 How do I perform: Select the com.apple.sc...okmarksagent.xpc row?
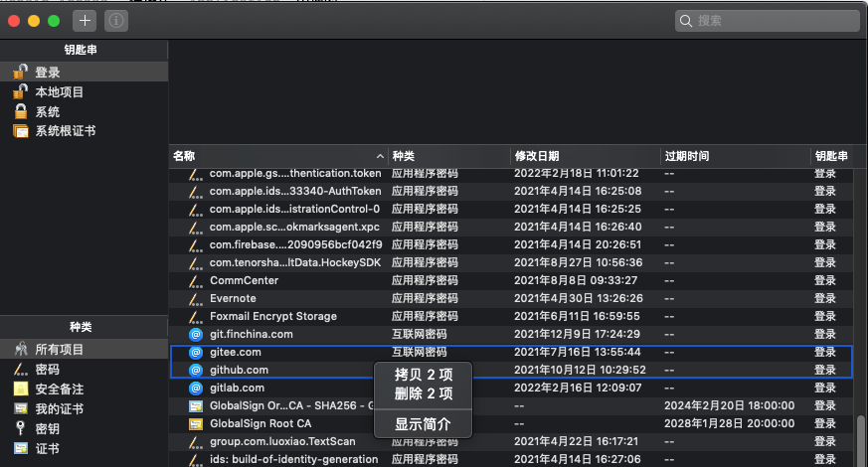[x=511, y=227]
